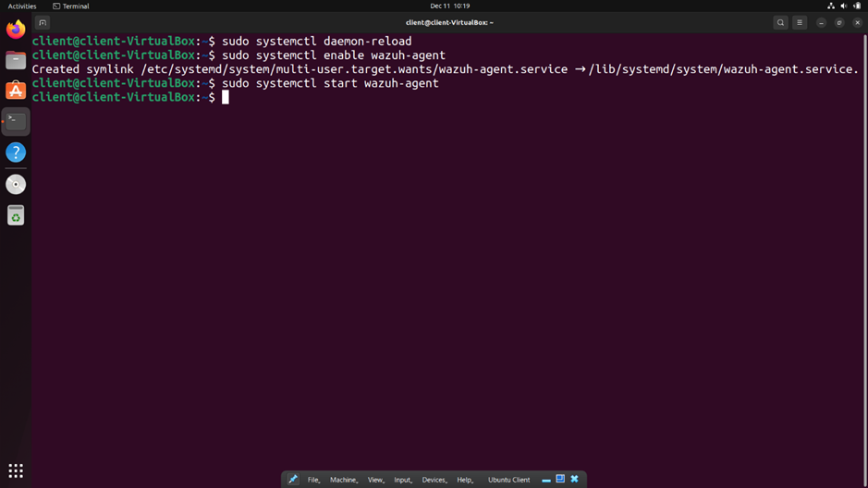868x488 pixels.
Task: Click Activities in the top bar
Action: [22, 6]
